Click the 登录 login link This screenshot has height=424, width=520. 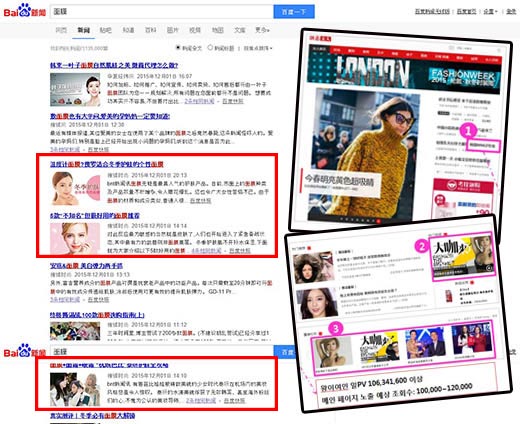click(x=511, y=11)
